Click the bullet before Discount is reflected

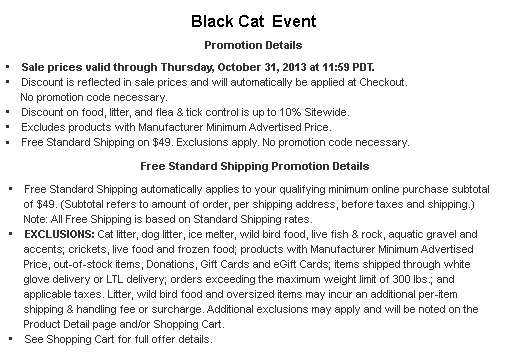(8, 82)
